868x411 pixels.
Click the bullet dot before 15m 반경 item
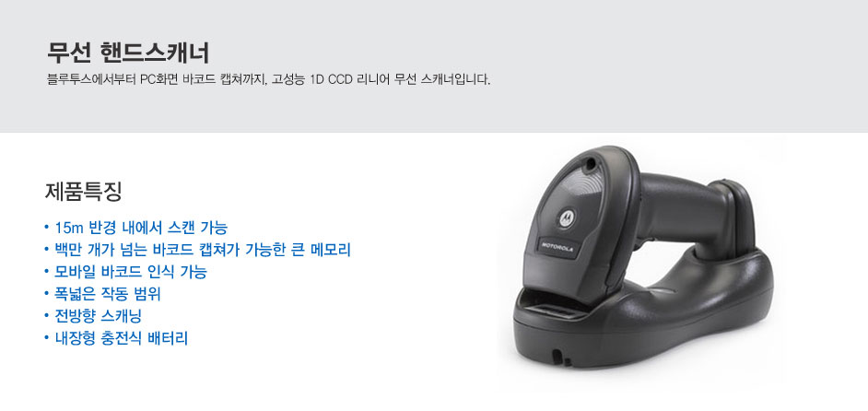46,228
